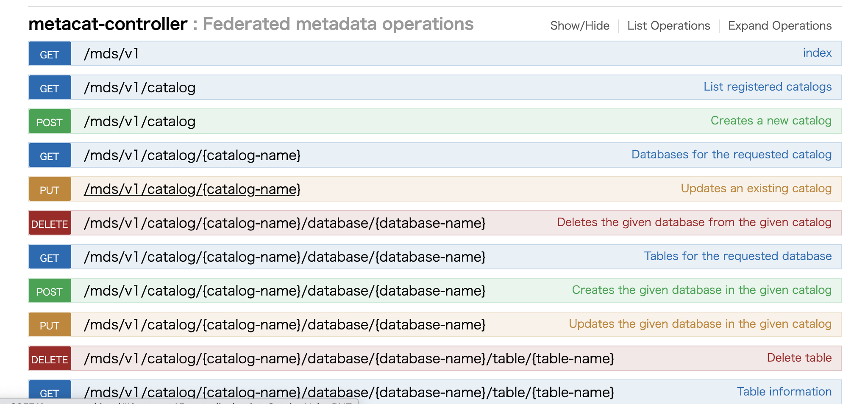Click the POST badge for Creates a new catalog
Image resolution: width=868 pixels, height=404 pixels.
49,122
